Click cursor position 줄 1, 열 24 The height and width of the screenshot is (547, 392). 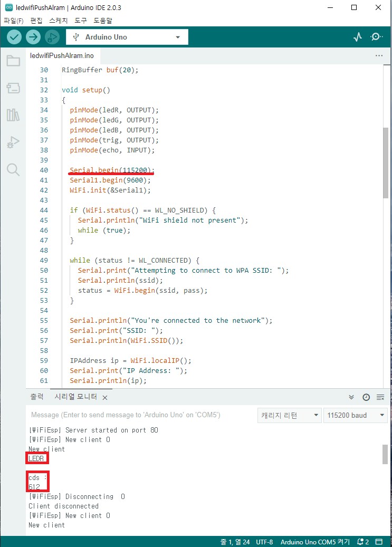click(x=235, y=542)
